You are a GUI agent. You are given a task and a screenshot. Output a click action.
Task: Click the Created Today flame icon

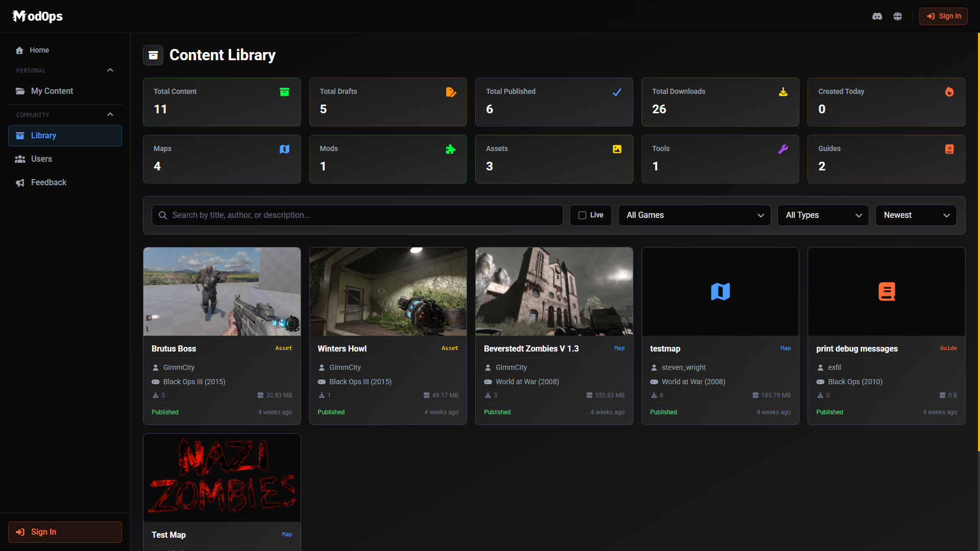(949, 92)
